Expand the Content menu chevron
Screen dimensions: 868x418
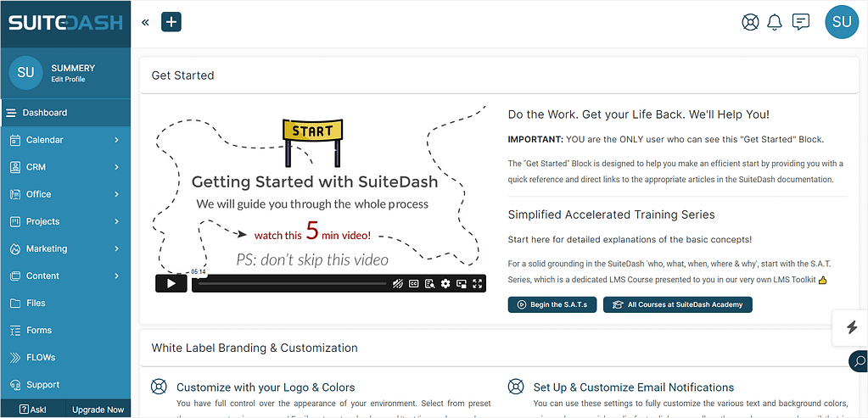[x=117, y=276]
